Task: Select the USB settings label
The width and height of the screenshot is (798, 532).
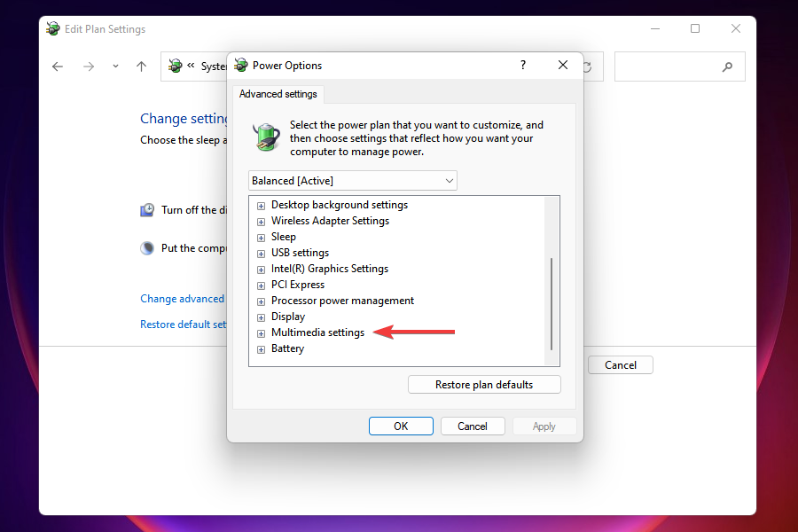Action: [x=300, y=253]
